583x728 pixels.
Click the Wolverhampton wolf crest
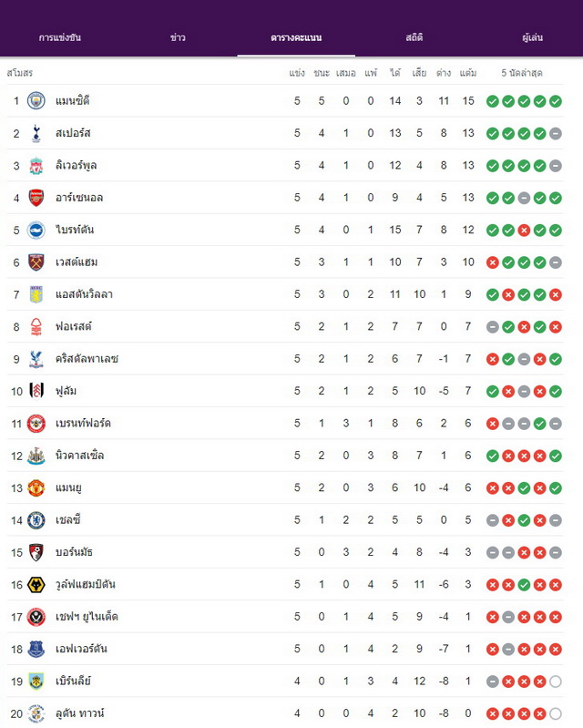(x=36, y=585)
